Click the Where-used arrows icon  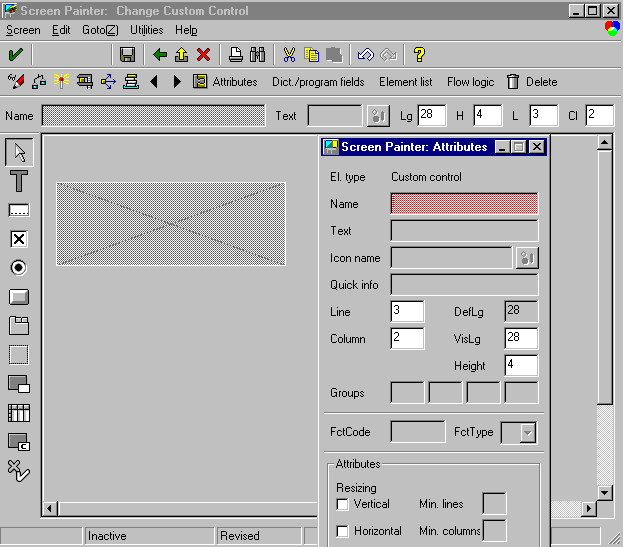(x=108, y=81)
